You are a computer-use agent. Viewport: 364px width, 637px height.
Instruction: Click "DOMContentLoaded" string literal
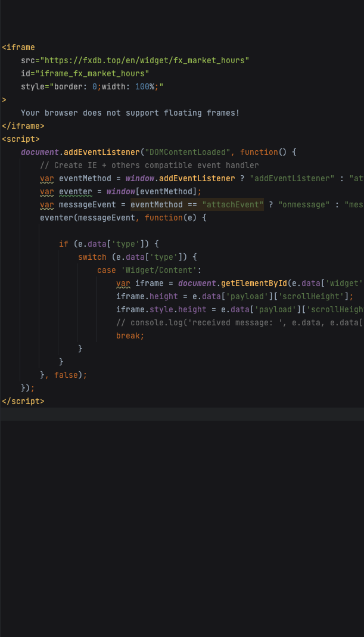[188, 153]
